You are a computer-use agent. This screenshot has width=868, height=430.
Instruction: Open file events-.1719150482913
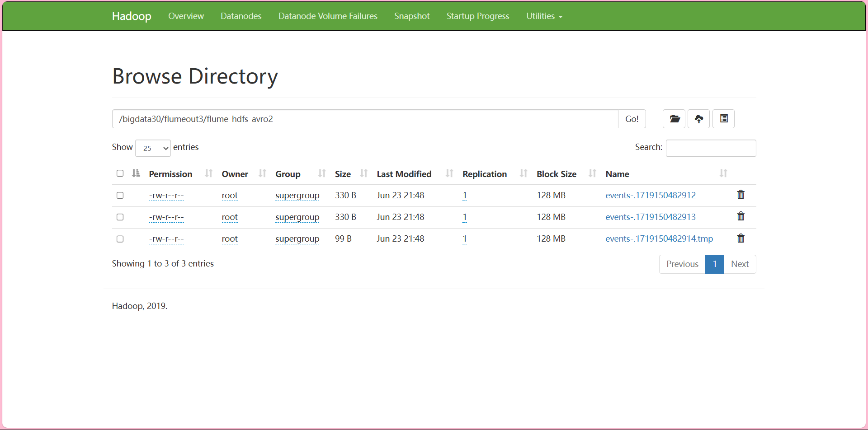tap(651, 217)
